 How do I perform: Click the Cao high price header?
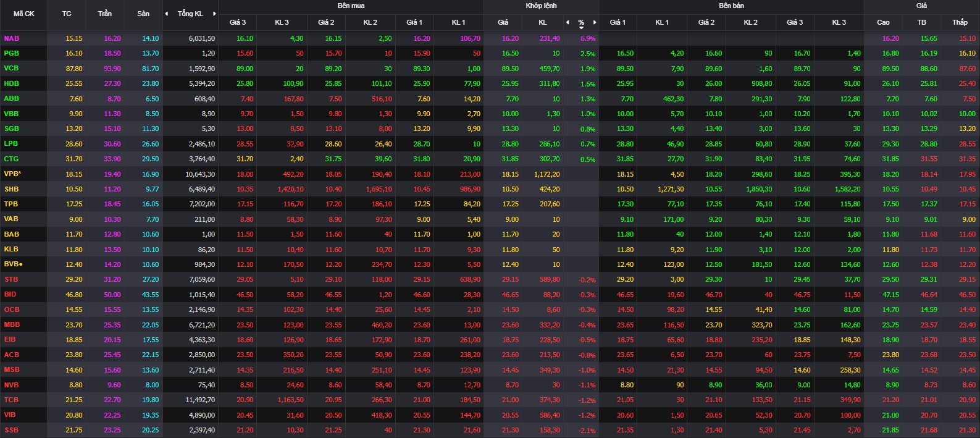pyautogui.click(x=883, y=22)
